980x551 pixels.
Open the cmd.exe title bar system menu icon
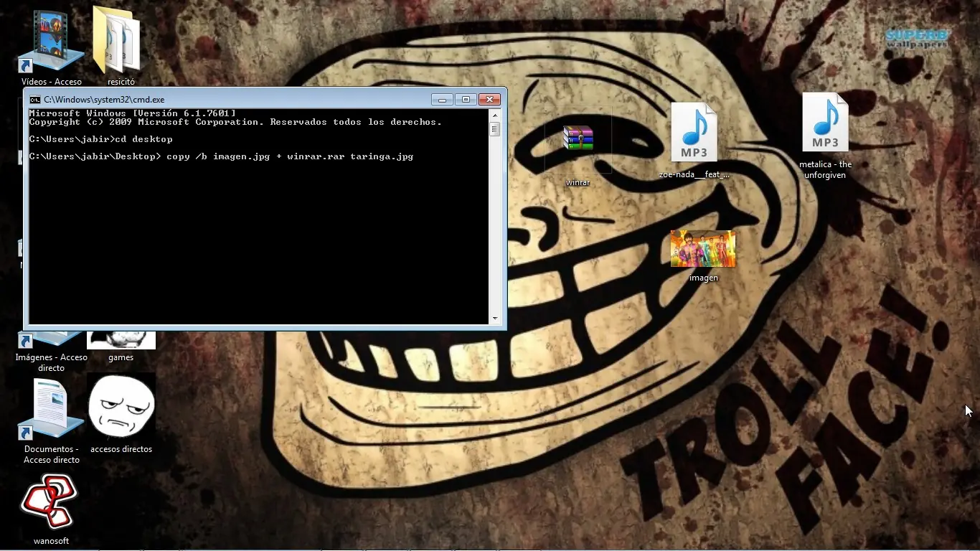click(x=34, y=100)
